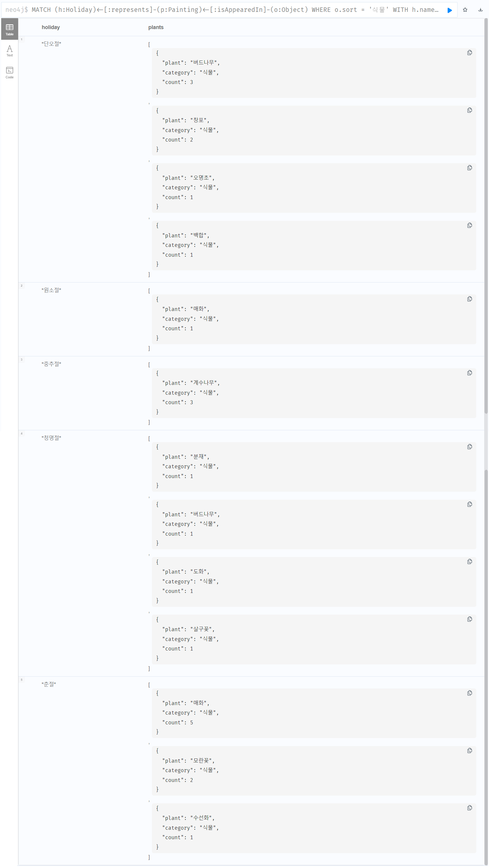This screenshot has width=489, height=868.
Task: Click the download results icon
Action: 480,10
